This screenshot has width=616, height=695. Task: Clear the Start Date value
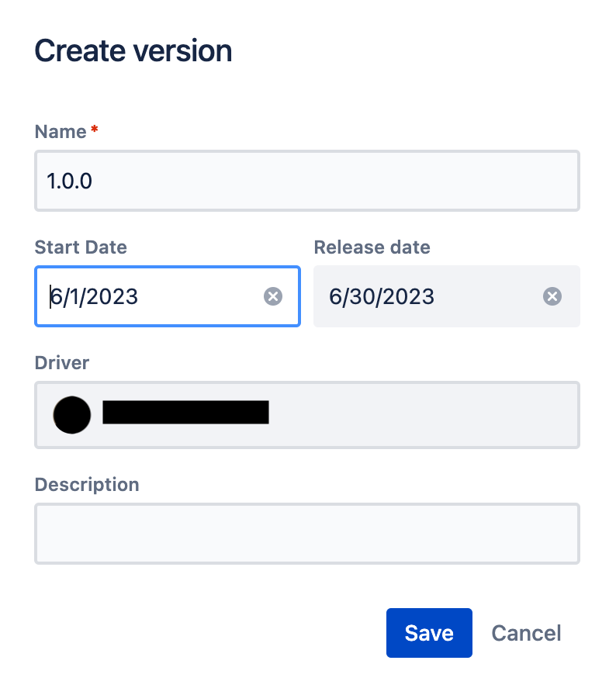[x=273, y=296]
